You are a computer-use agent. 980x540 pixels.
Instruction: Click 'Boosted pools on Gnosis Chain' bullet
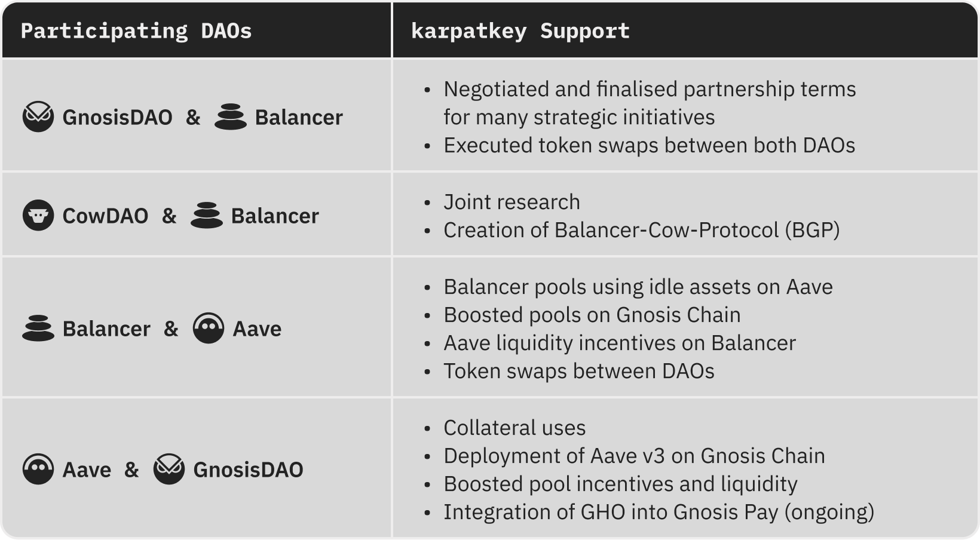pyautogui.click(x=592, y=315)
